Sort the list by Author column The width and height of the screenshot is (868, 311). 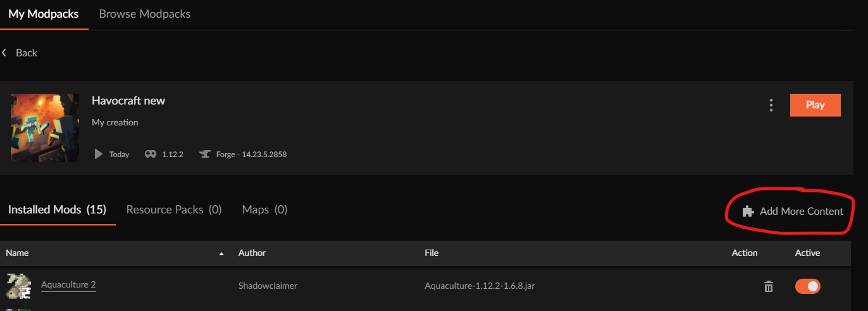pos(252,253)
